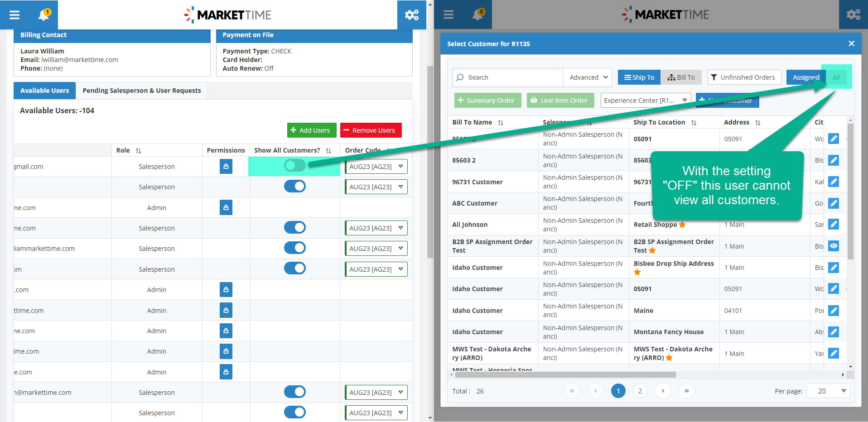Sort the Role column

(x=138, y=151)
